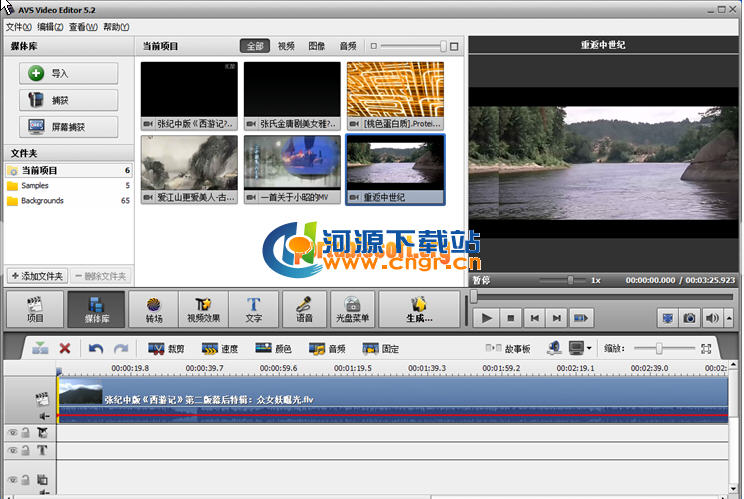This screenshot has height=499, width=744.
Task: Open the monitor display dropdown in timeline toolbar
Action: [579, 349]
